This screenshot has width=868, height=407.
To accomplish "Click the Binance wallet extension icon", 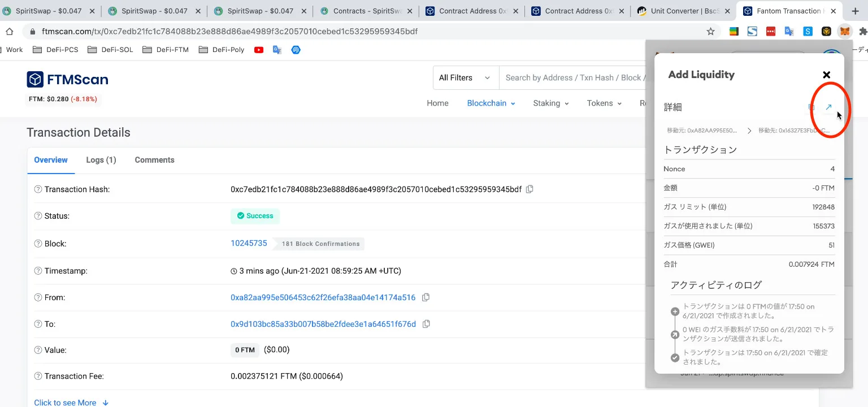I will coord(826,32).
